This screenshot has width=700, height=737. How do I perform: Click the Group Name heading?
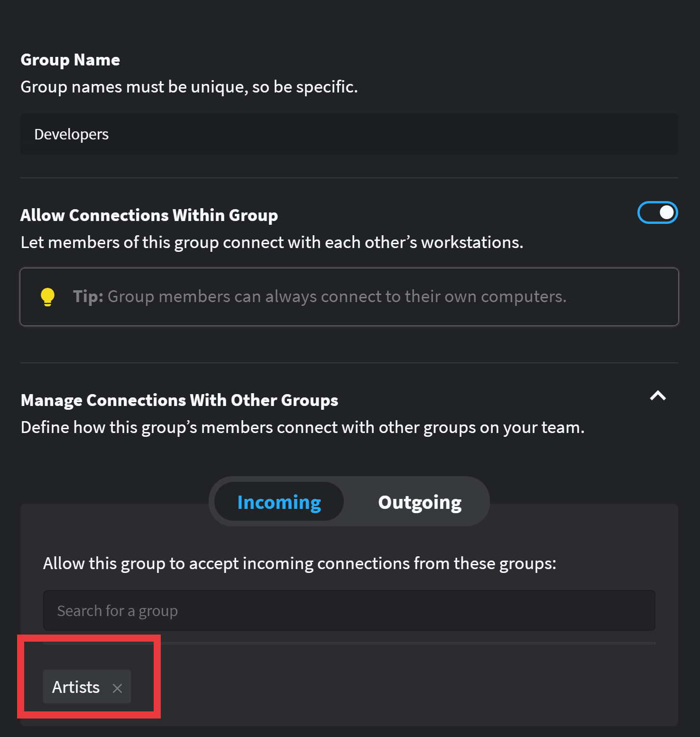click(x=70, y=60)
